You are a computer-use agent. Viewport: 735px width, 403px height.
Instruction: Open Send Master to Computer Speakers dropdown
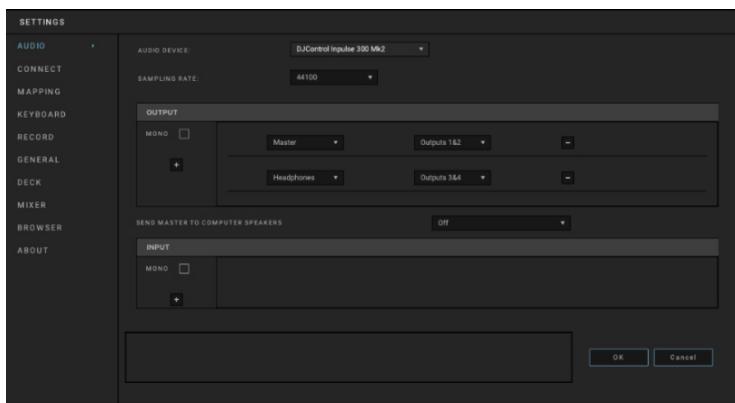click(501, 223)
